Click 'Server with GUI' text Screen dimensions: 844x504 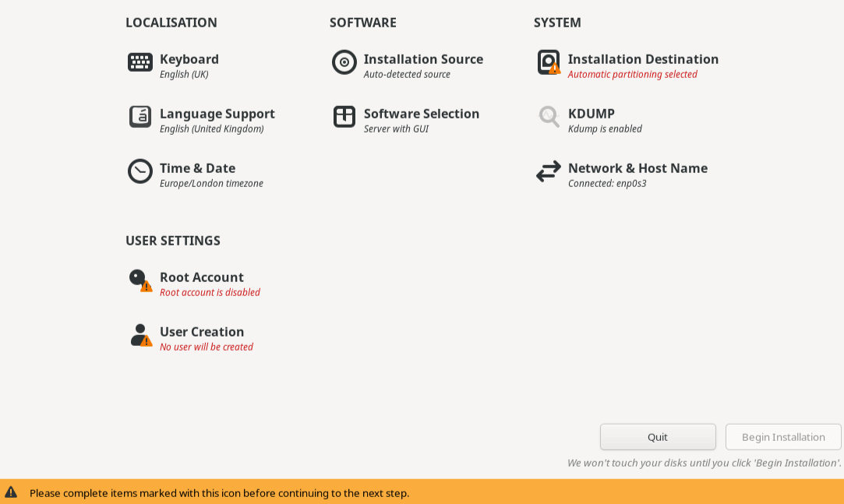(x=396, y=129)
